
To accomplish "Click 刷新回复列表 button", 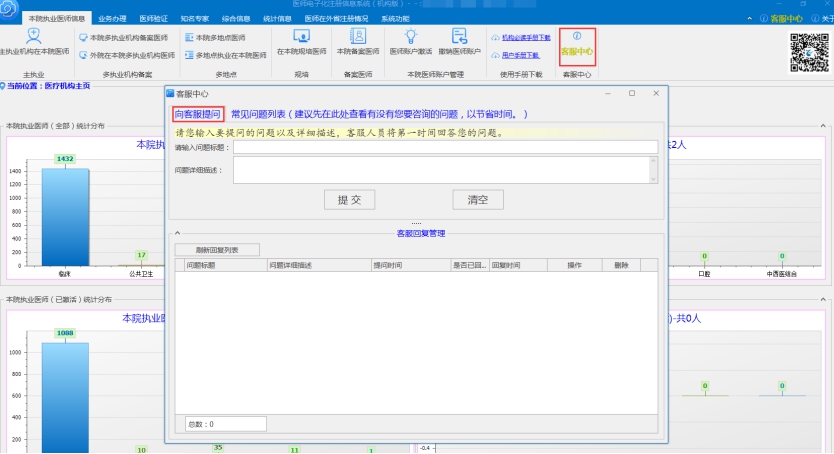I will click(218, 249).
